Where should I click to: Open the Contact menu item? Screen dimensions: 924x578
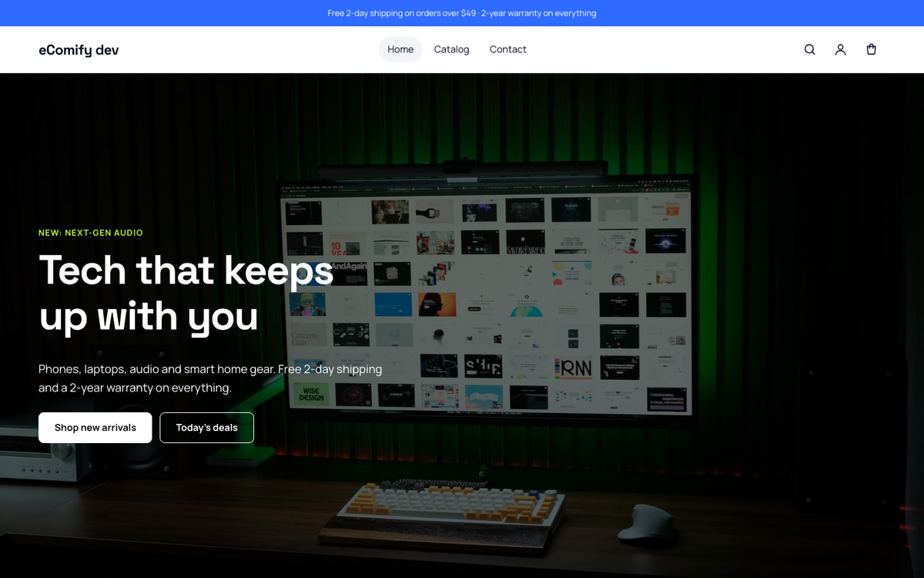pyautogui.click(x=508, y=49)
